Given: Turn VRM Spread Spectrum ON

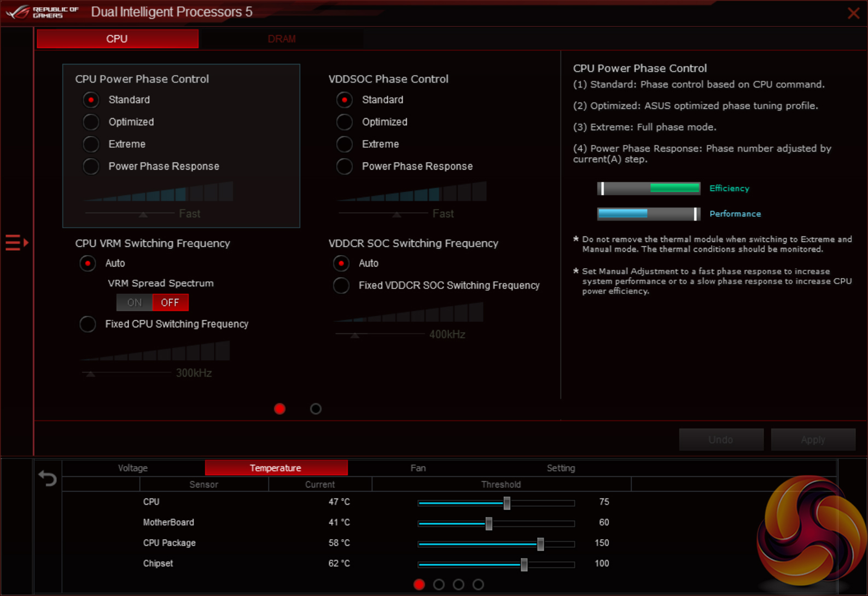Looking at the screenshot, I should click(135, 302).
